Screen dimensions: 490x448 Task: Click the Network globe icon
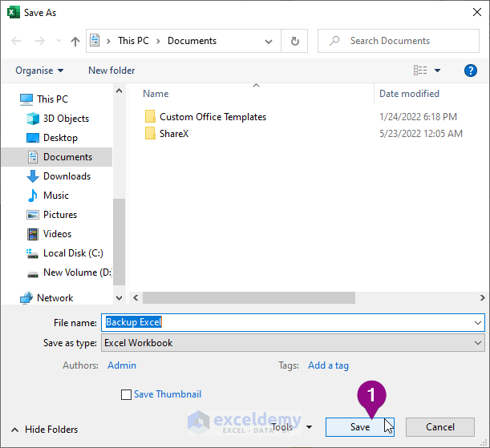pos(26,298)
